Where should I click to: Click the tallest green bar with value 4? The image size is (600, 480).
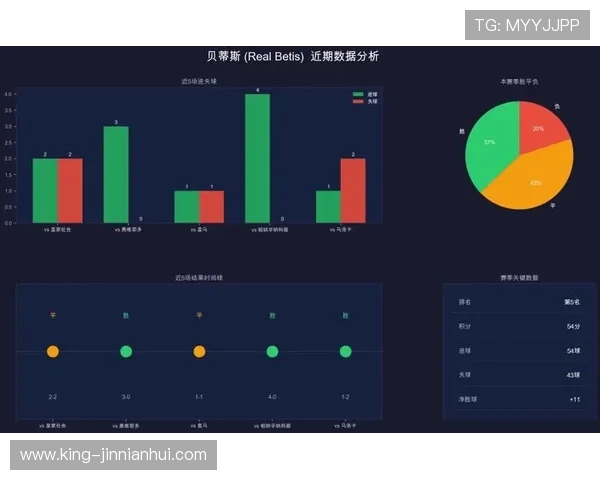point(258,158)
